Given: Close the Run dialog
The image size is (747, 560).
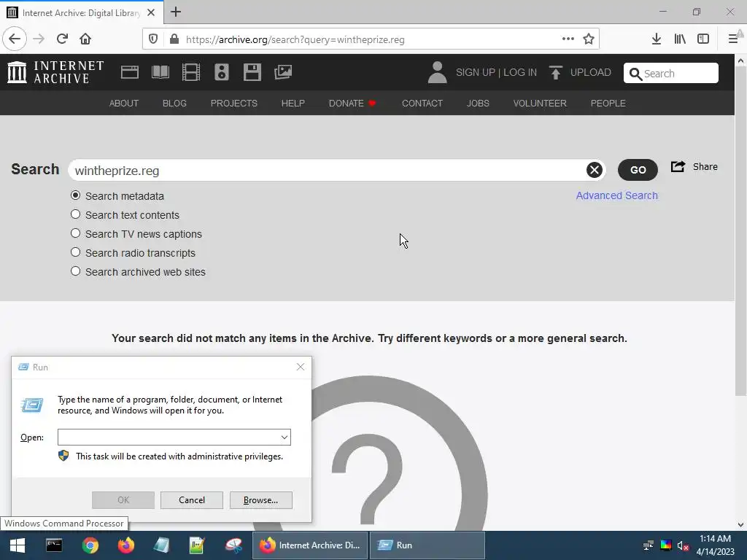Looking at the screenshot, I should point(300,367).
